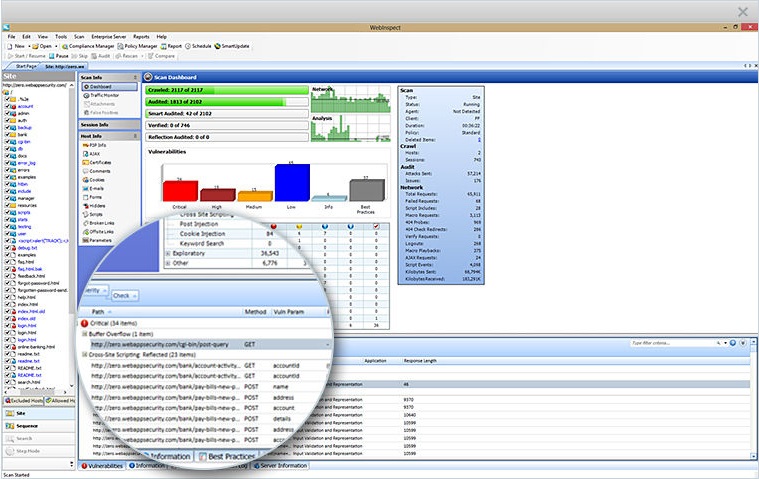The width and height of the screenshot is (759, 479).
Task: Toggle the manager folder checkbox
Action: coord(7,198)
